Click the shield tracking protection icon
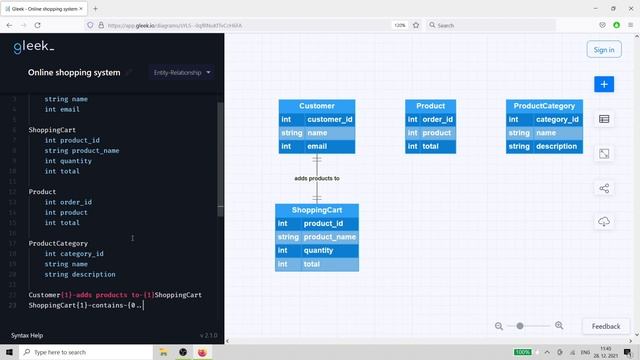The height and width of the screenshot is (360, 640). 90,25
